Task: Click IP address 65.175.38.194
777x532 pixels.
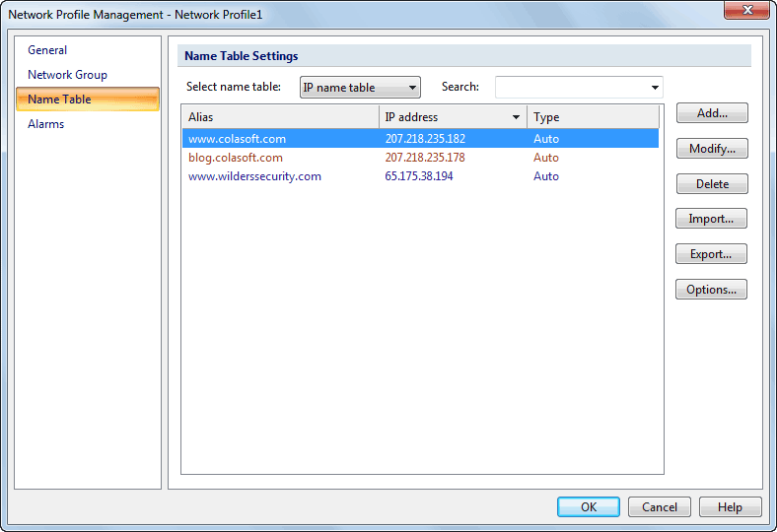Action: pyautogui.click(x=419, y=176)
